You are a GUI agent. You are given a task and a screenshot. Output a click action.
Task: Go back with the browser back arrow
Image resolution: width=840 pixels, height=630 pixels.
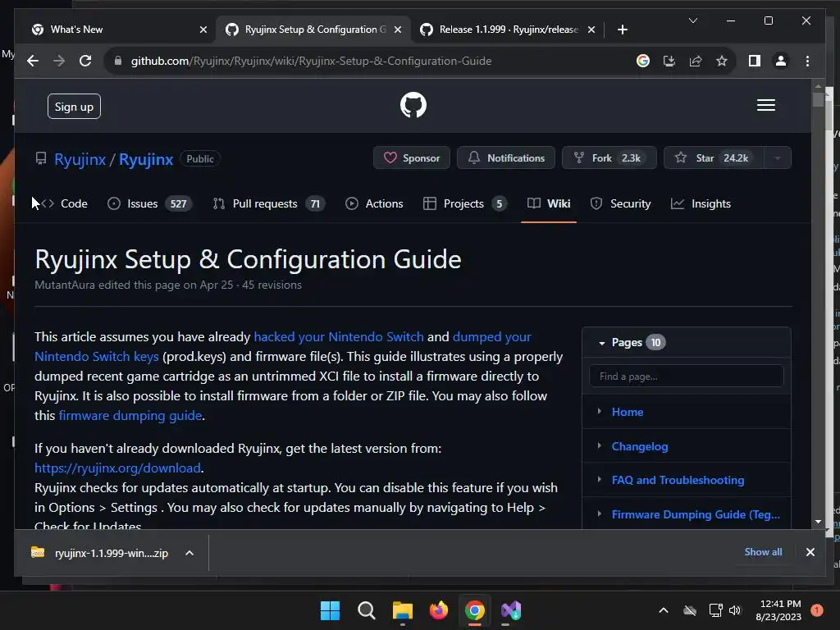click(33, 61)
